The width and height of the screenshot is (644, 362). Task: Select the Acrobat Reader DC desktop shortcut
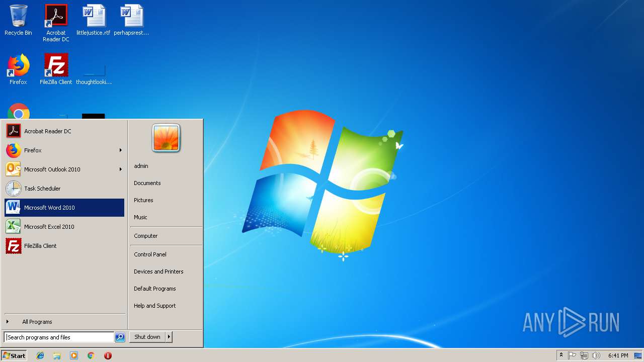[56, 23]
